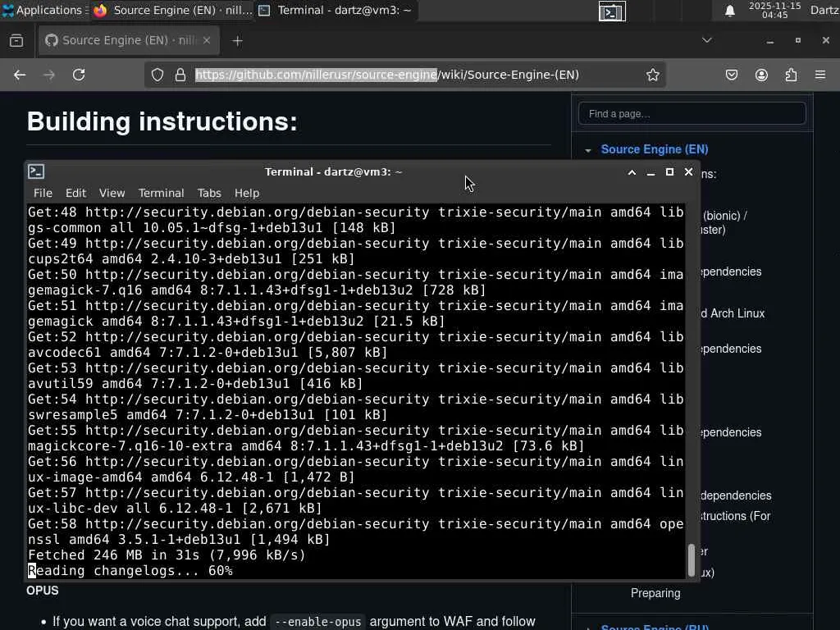Image resolution: width=840 pixels, height=630 pixels.
Task: Click the terminal window icon in title bar
Action: (x=36, y=171)
